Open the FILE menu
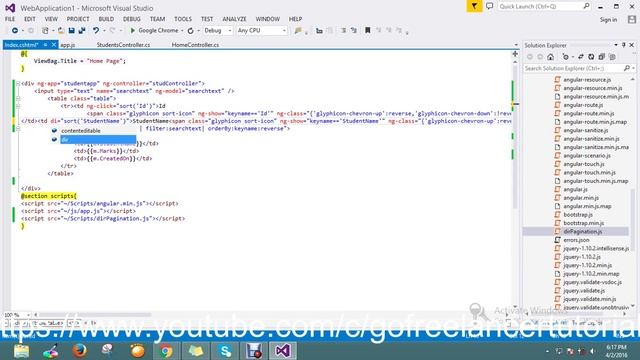 click(10, 19)
